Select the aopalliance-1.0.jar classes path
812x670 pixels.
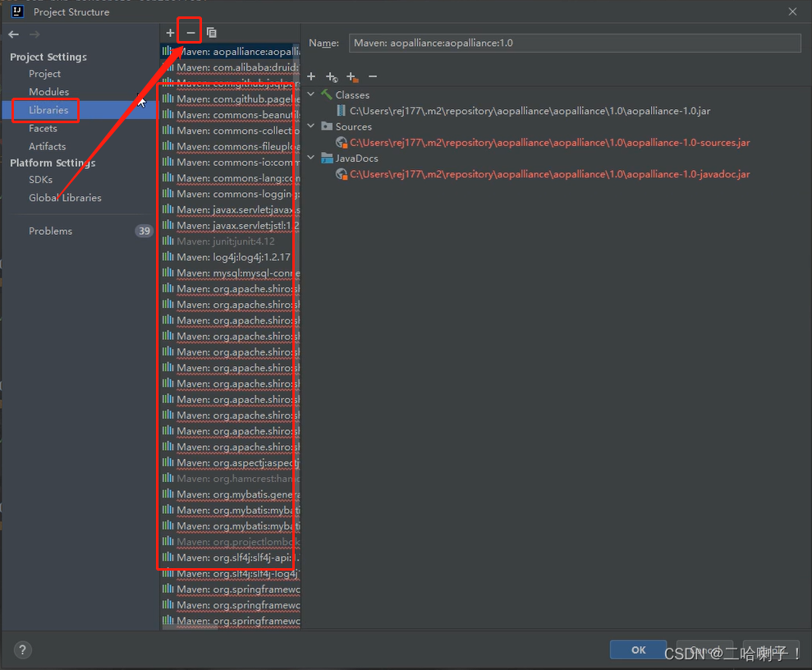coord(530,111)
